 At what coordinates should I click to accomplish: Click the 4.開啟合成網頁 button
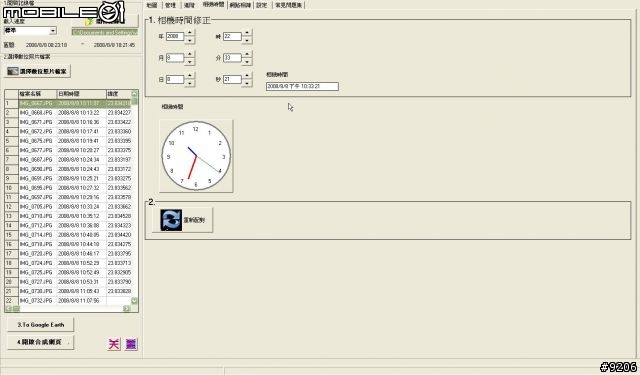click(x=41, y=342)
